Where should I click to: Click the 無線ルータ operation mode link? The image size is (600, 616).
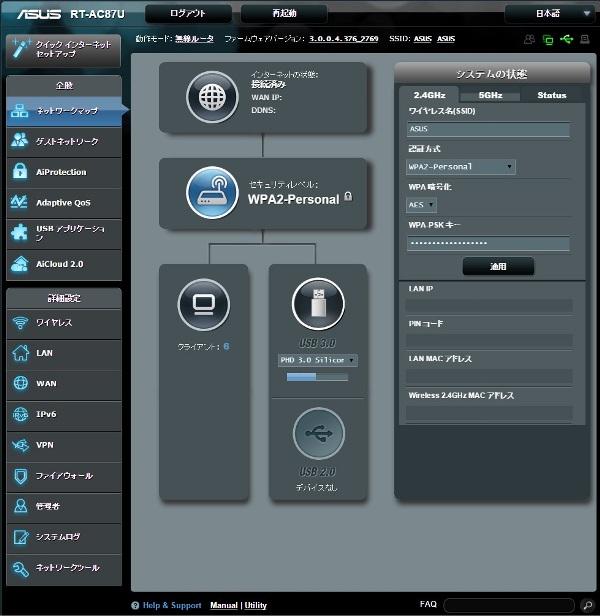click(x=194, y=39)
